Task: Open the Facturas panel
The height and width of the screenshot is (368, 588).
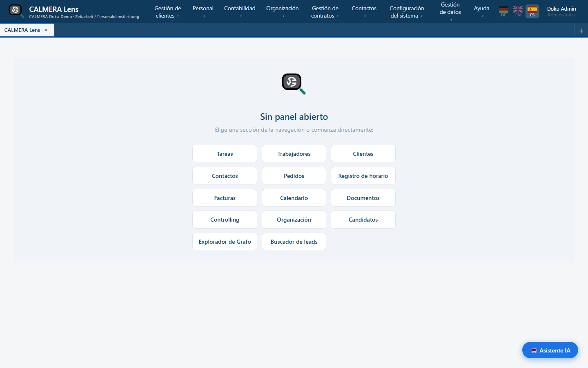Action: coord(225,198)
